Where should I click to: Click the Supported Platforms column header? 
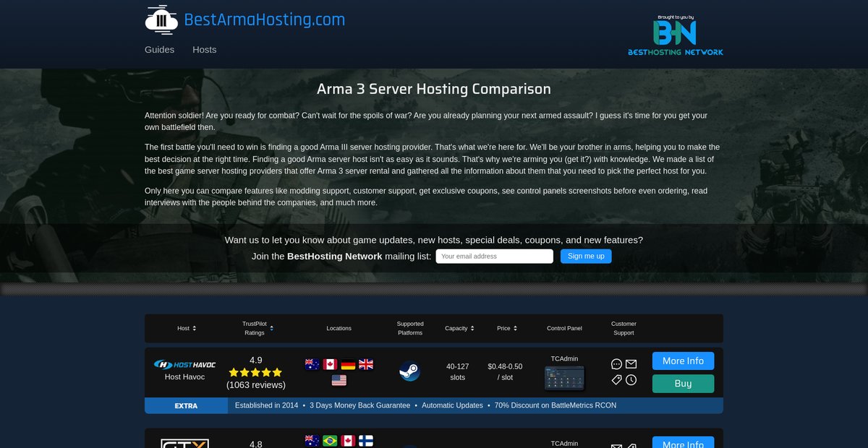click(x=410, y=328)
